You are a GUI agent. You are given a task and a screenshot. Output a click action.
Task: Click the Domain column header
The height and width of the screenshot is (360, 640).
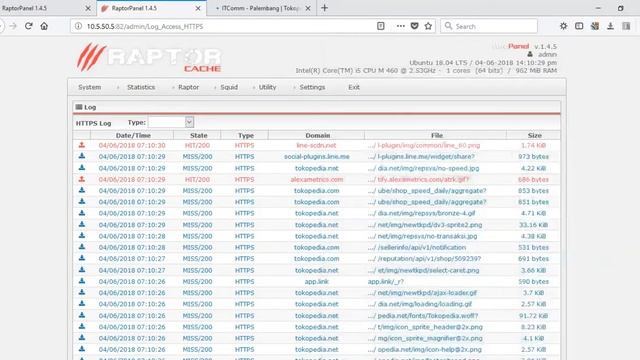coord(318,135)
